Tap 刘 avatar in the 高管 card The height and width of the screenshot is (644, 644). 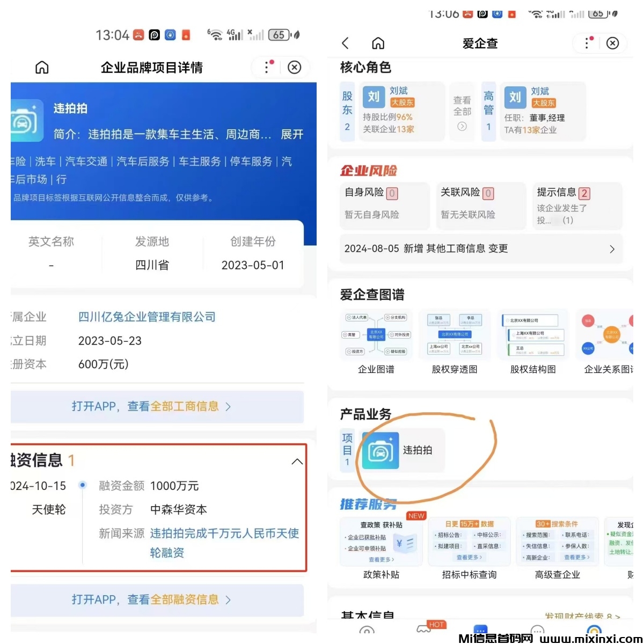coord(515,97)
